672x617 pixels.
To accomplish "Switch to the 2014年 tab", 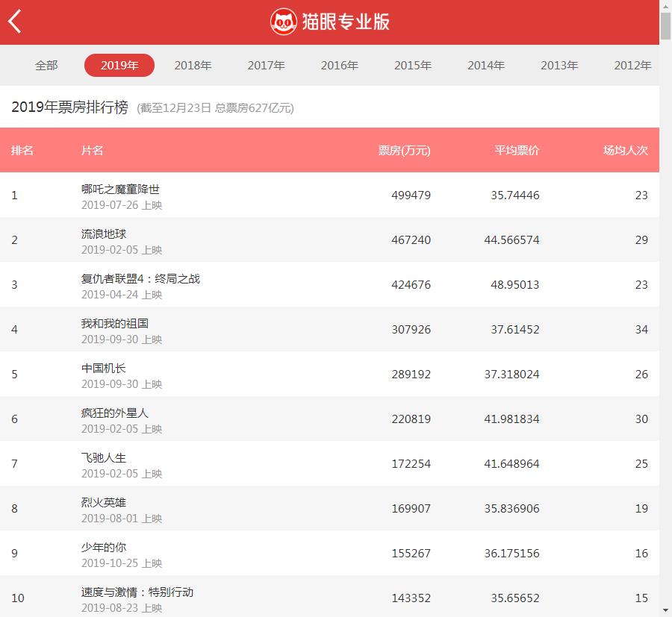I will [486, 66].
